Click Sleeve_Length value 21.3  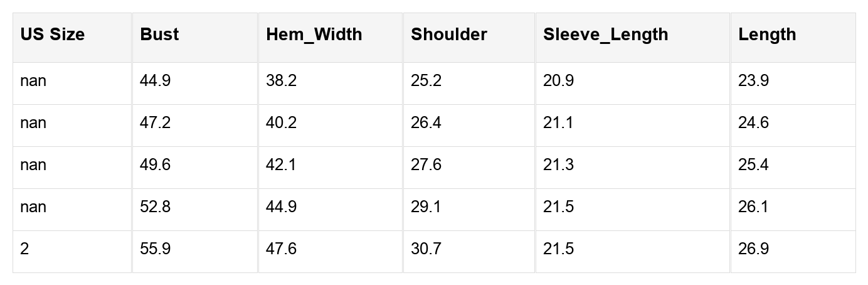pyautogui.click(x=558, y=164)
